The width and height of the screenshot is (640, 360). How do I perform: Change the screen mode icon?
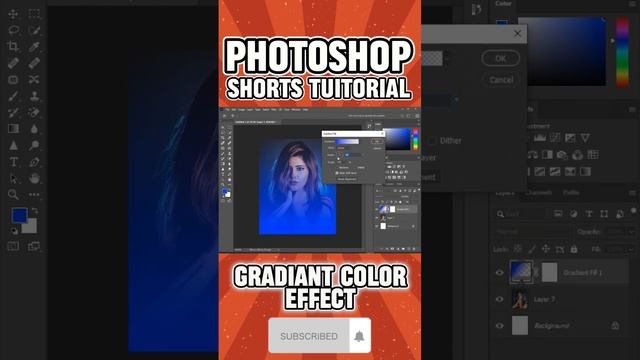[34, 246]
